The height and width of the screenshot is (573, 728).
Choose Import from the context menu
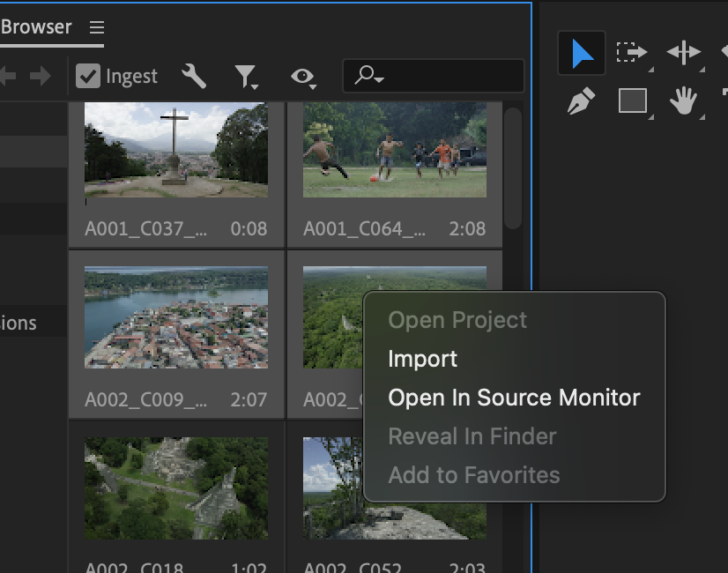[x=422, y=359]
